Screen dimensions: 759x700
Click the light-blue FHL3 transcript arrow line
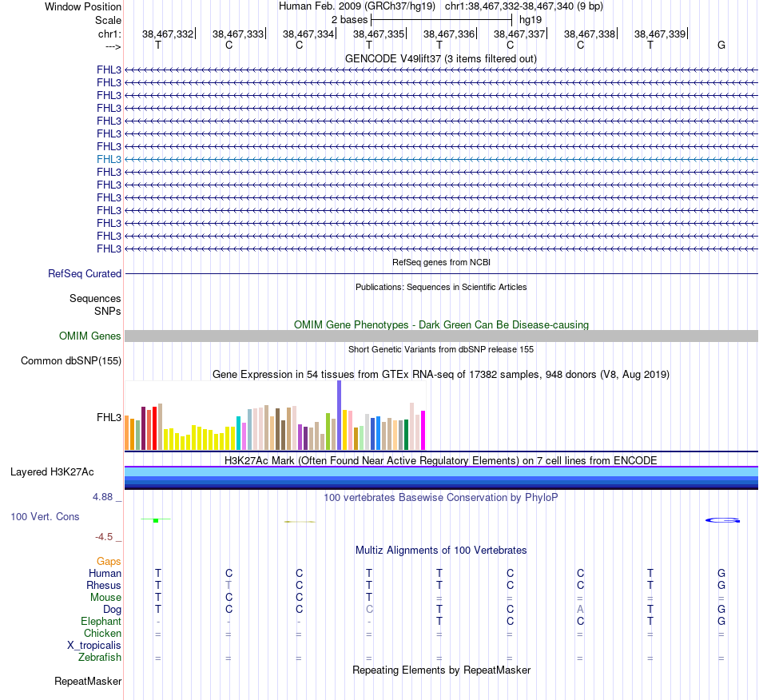coord(441,159)
